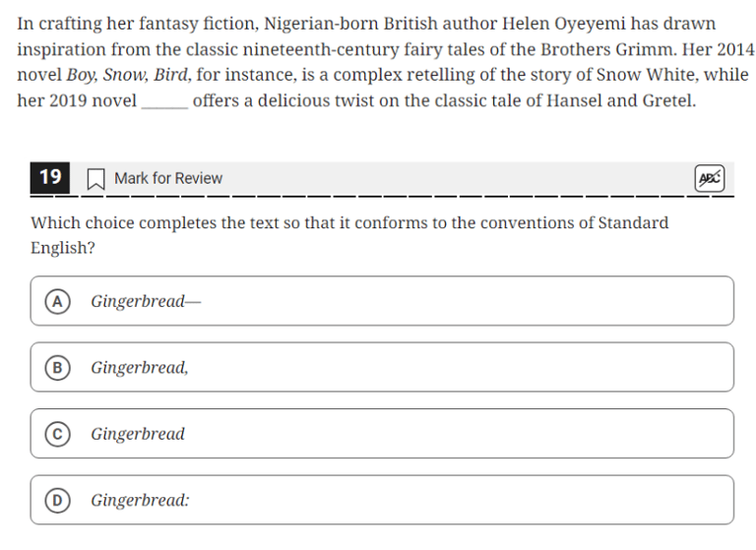Click the "Mark for Review" label
The height and width of the screenshot is (550, 756).
168,178
